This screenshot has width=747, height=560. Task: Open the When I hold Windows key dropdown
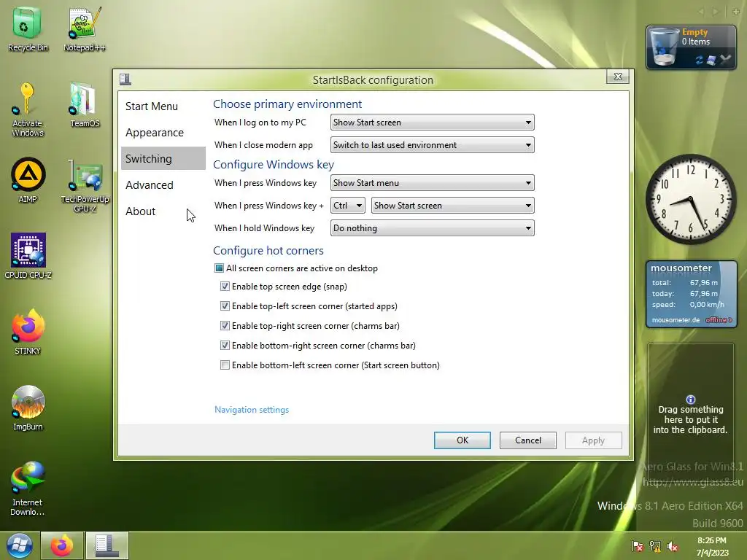point(432,228)
